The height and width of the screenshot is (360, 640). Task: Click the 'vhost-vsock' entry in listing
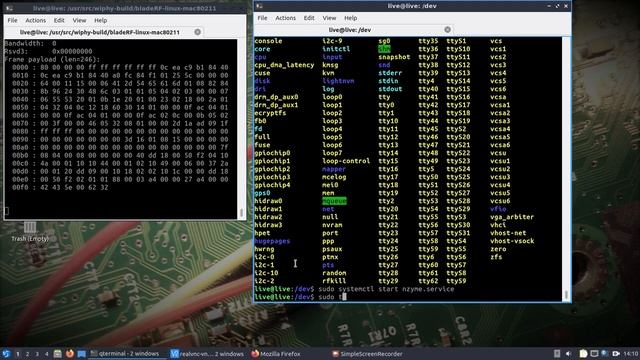(x=512, y=241)
